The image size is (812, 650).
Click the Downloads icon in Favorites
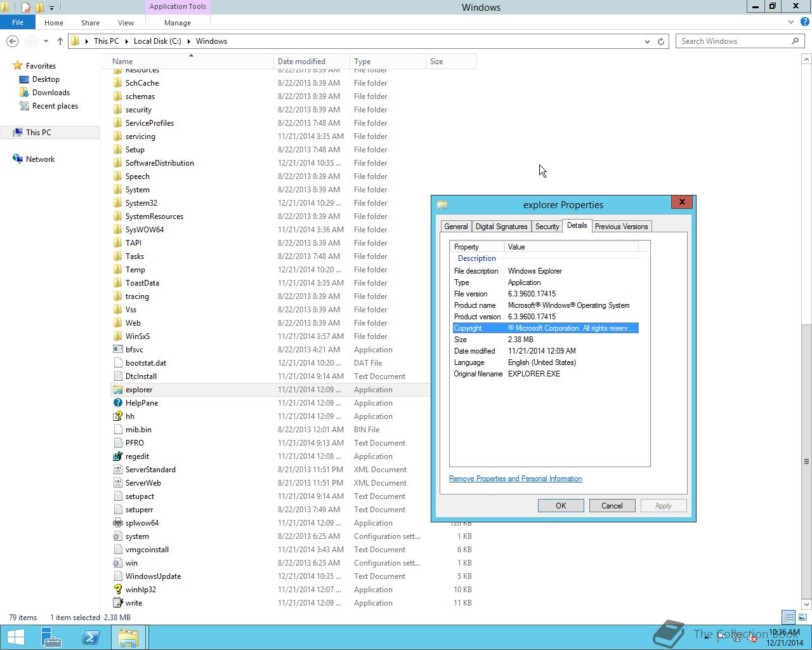[24, 93]
